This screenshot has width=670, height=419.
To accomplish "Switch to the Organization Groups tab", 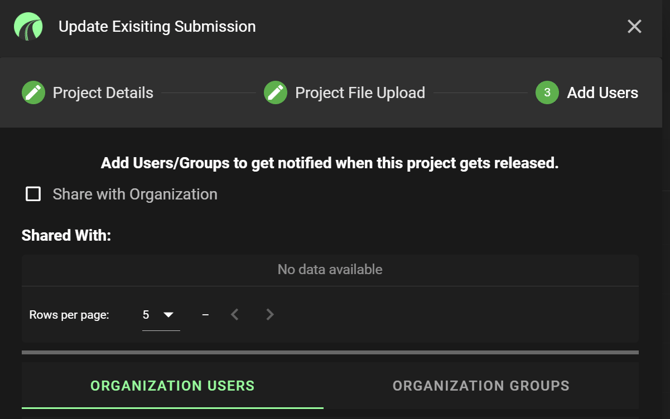I will click(x=481, y=386).
